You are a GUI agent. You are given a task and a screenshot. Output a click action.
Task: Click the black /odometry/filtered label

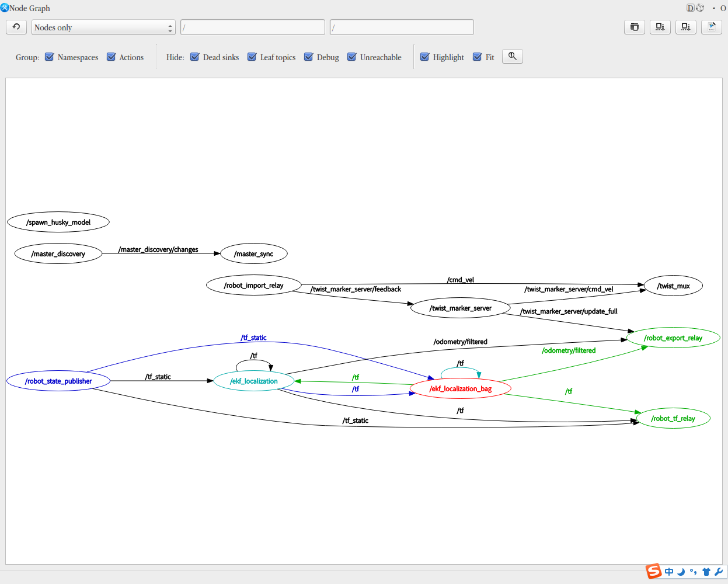[x=461, y=342]
